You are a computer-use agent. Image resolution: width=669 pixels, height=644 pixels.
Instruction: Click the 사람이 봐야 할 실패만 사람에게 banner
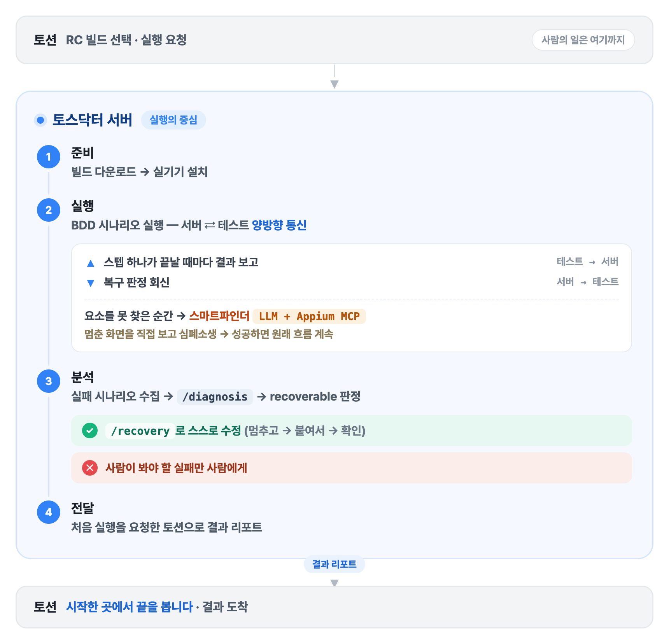point(352,468)
